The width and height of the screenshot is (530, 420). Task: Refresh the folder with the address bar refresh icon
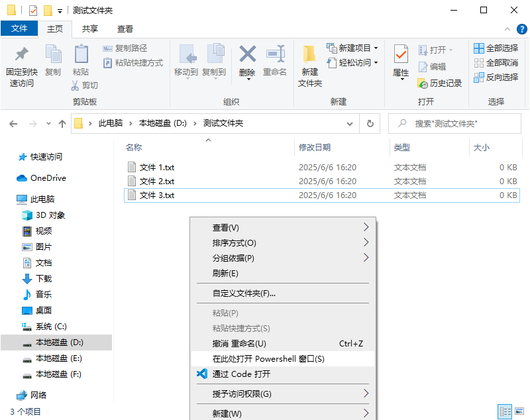[x=370, y=123]
